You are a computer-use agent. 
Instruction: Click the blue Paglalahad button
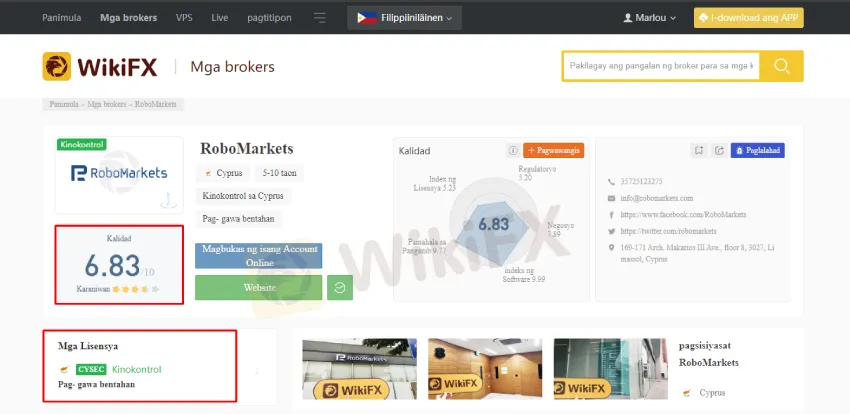(x=757, y=151)
